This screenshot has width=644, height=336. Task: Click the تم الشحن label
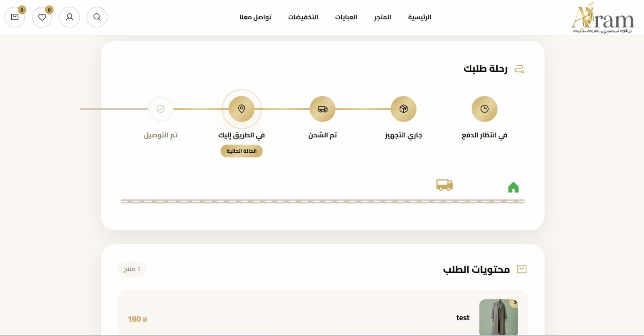(x=323, y=135)
